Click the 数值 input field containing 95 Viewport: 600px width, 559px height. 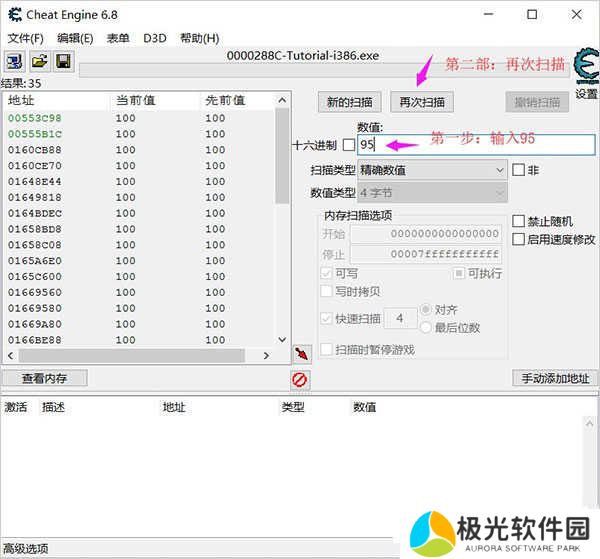point(476,145)
